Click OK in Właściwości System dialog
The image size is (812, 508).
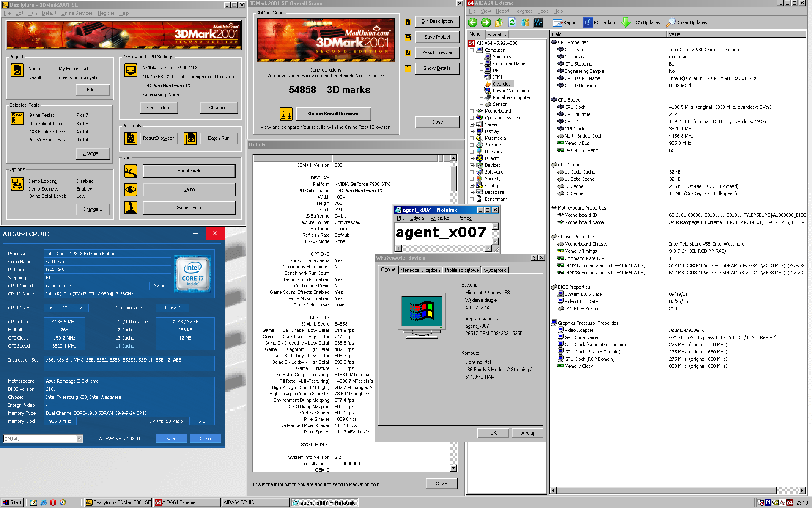point(493,433)
